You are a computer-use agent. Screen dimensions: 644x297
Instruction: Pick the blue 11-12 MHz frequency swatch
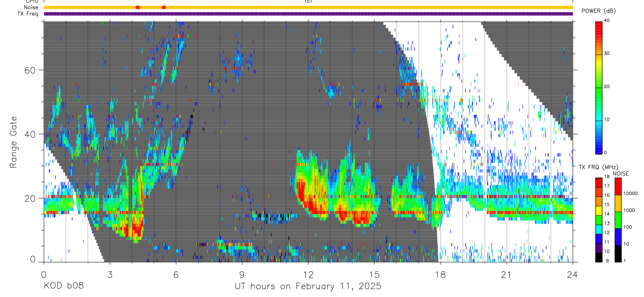599,238
